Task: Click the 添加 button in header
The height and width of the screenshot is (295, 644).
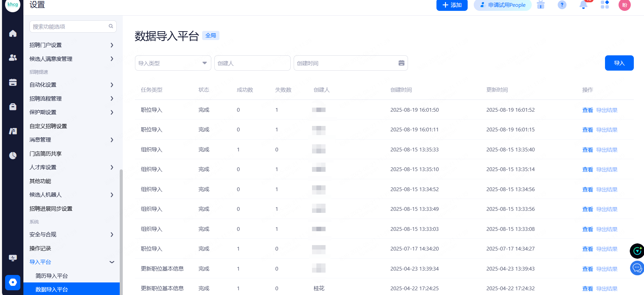Action: (452, 5)
